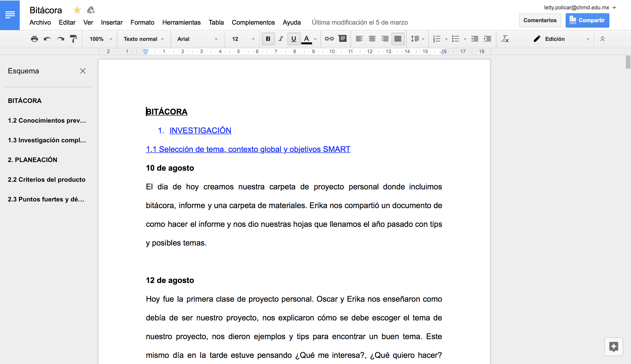Align text to the left

click(x=359, y=39)
